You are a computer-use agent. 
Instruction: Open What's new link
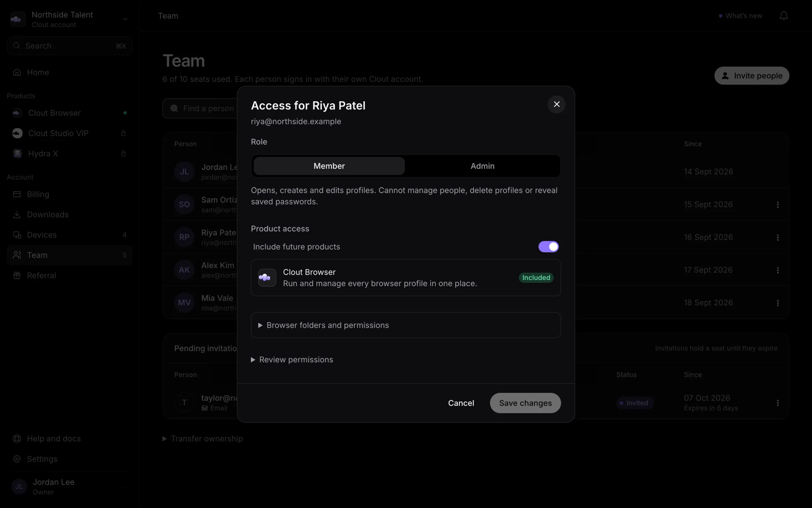(x=741, y=16)
